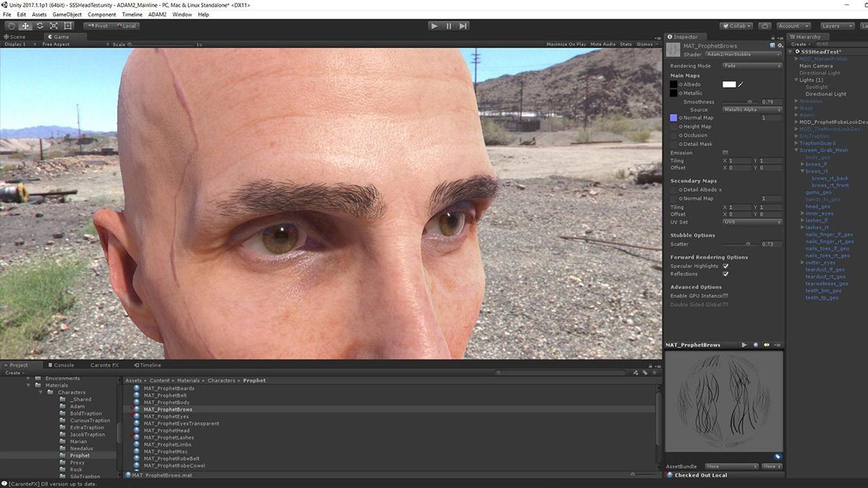Select the Rect Transform tool

point(68,26)
